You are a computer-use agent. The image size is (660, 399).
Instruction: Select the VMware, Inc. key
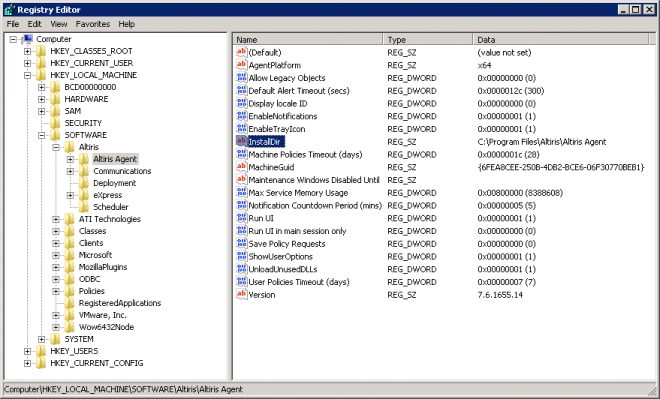102,315
